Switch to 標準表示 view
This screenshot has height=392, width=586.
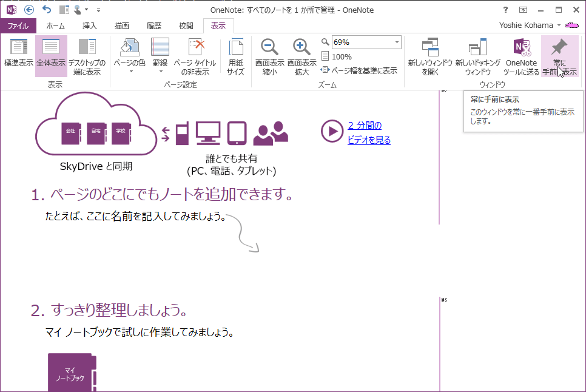point(18,53)
